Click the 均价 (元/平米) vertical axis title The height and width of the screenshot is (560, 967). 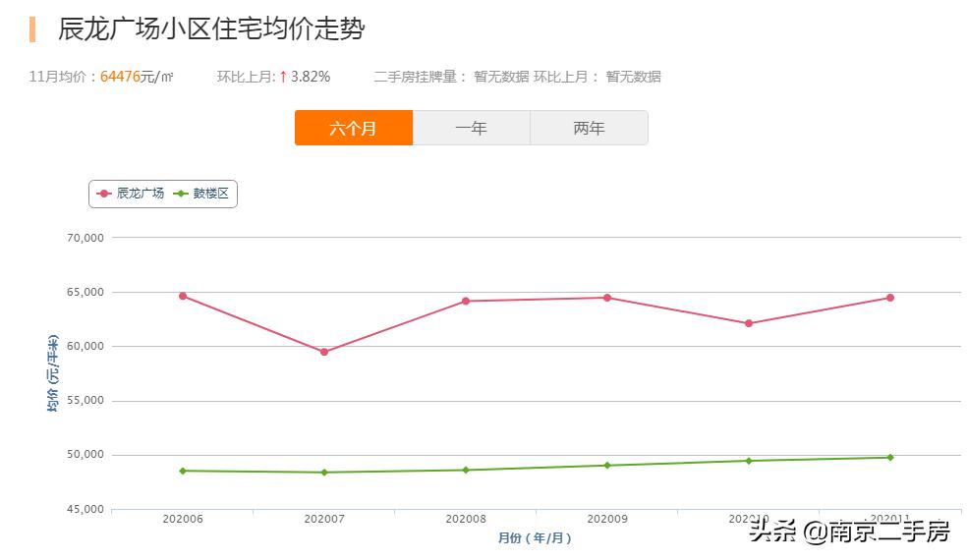click(x=53, y=373)
